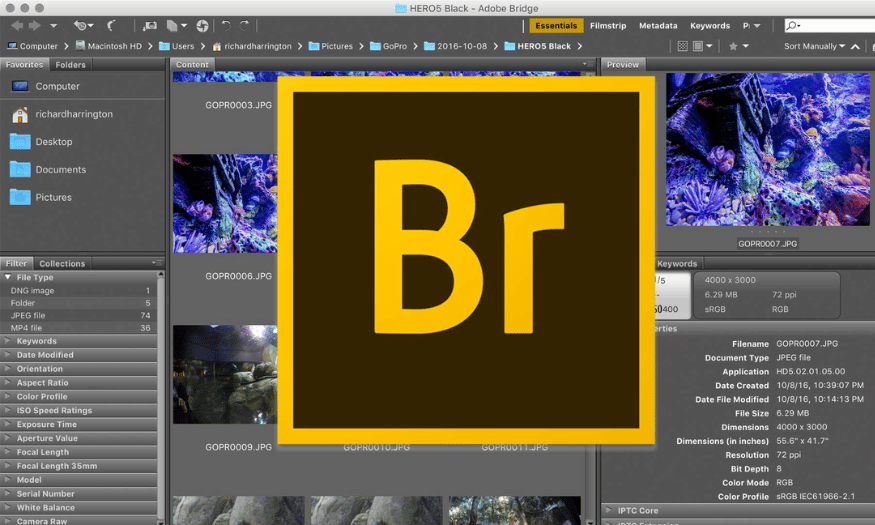
Task: Open the parent/favorites navigation dropdown arrow
Action: [x=54, y=26]
